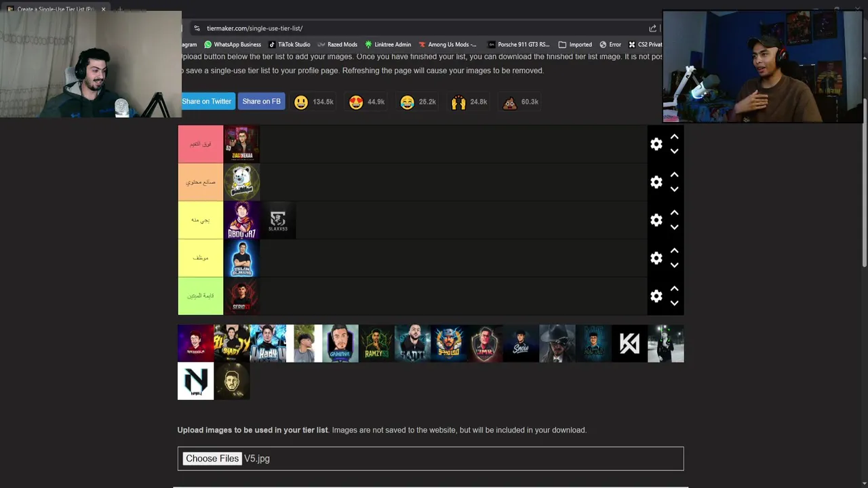Open settings gear for the orange tier row
This screenshot has width=868, height=488.
(656, 182)
